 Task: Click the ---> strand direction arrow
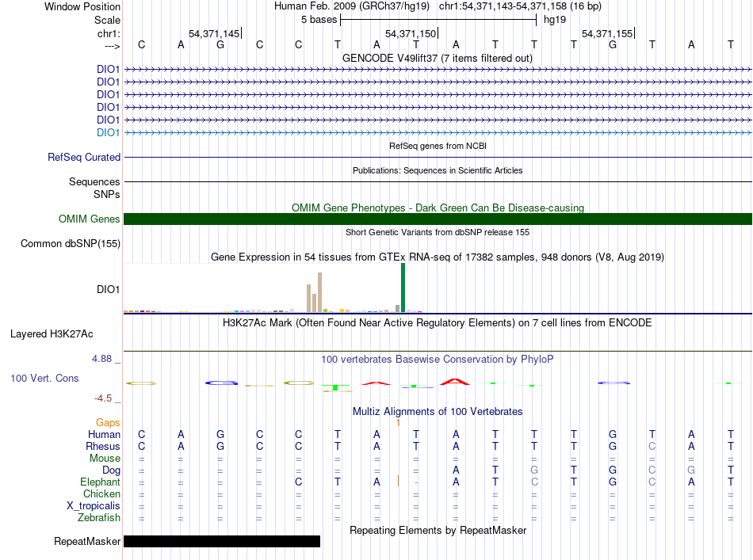pos(113,46)
